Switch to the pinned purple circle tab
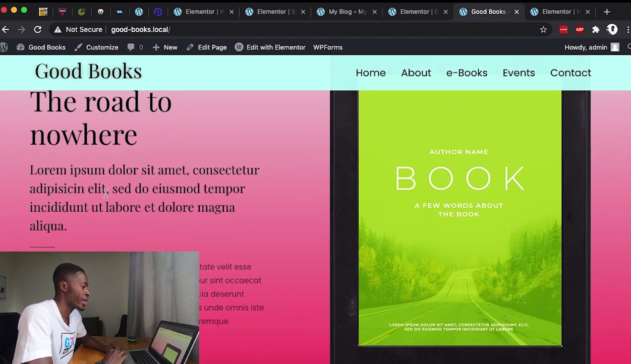 coord(158,12)
